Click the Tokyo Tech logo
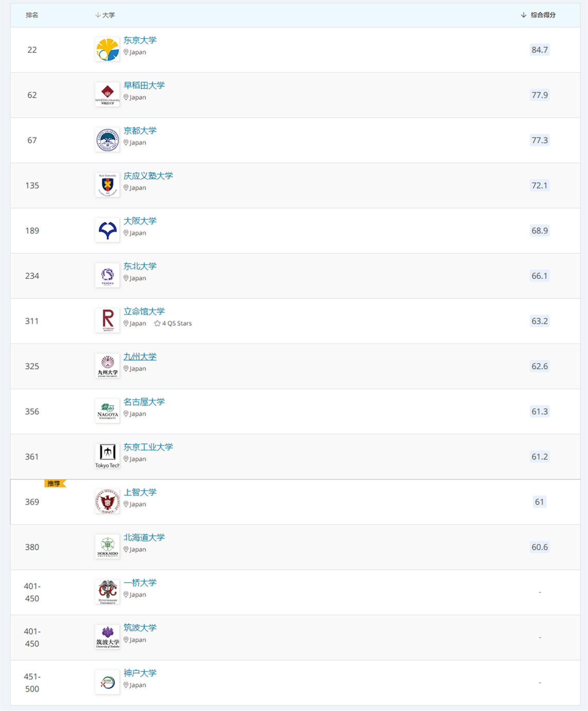 107,457
